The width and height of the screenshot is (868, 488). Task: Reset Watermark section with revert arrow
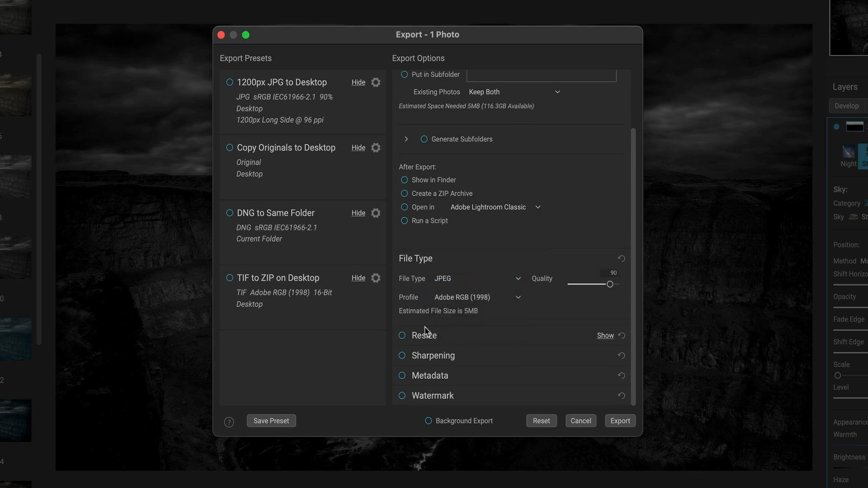(621, 395)
